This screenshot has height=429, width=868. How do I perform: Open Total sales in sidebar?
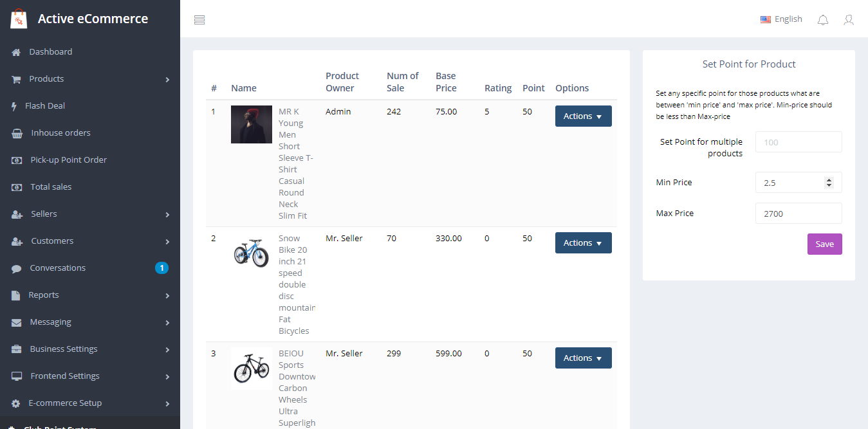click(x=51, y=187)
